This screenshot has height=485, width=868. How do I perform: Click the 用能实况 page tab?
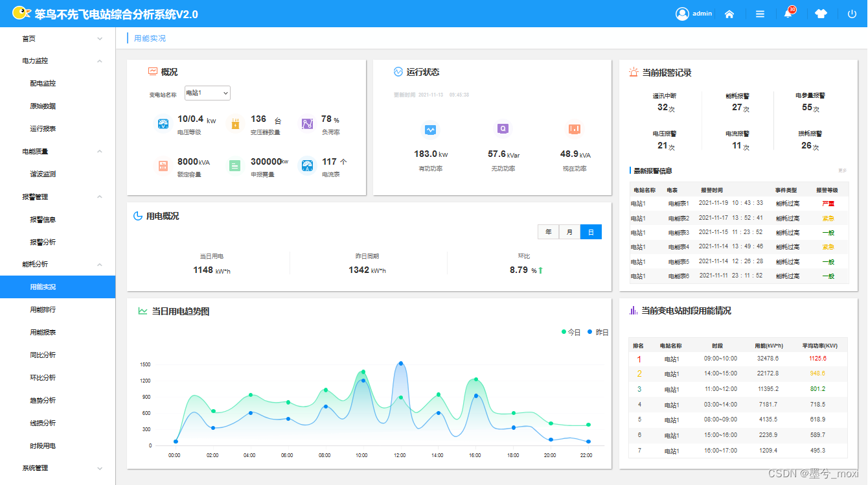click(150, 38)
